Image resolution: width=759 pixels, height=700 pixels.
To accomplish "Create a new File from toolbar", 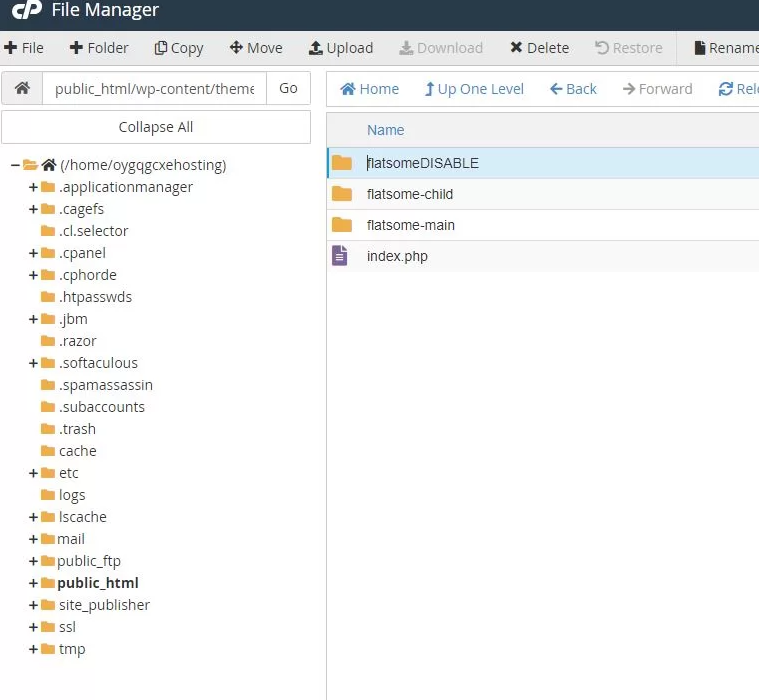I will pyautogui.click(x=23, y=48).
